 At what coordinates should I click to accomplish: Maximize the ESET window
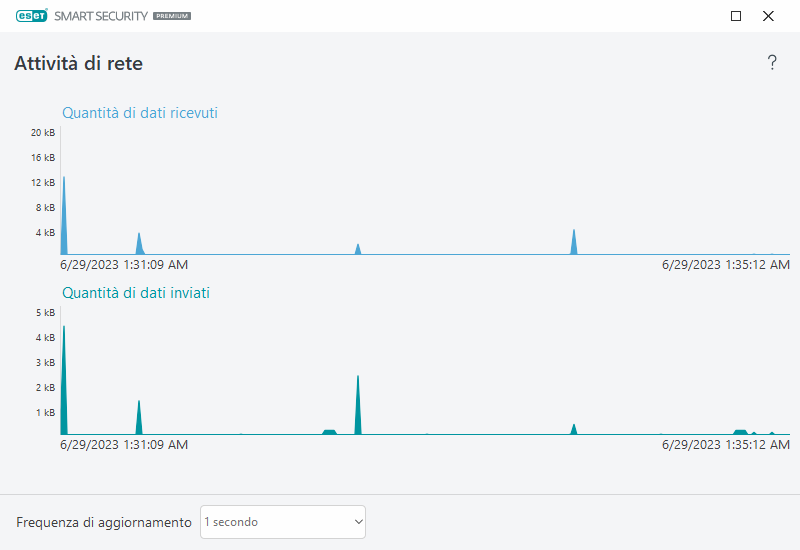(736, 16)
